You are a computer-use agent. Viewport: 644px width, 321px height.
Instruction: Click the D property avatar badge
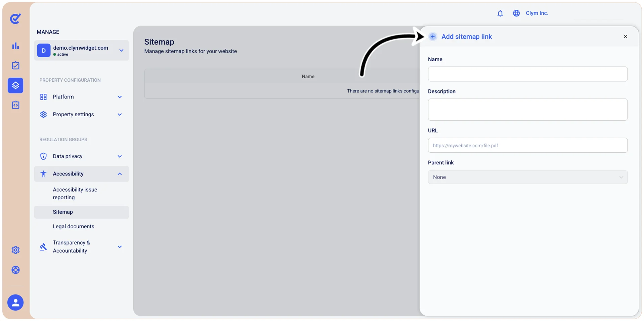[x=44, y=50]
